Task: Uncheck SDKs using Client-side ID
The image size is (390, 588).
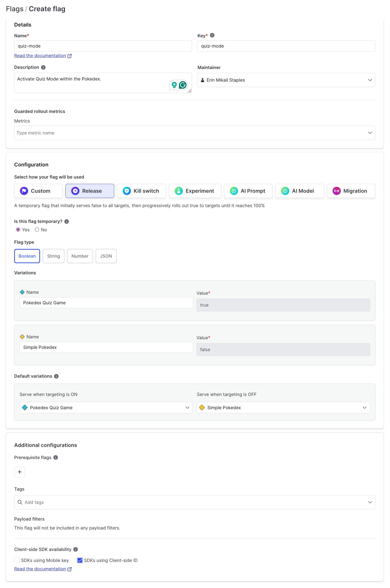Action: click(x=80, y=560)
